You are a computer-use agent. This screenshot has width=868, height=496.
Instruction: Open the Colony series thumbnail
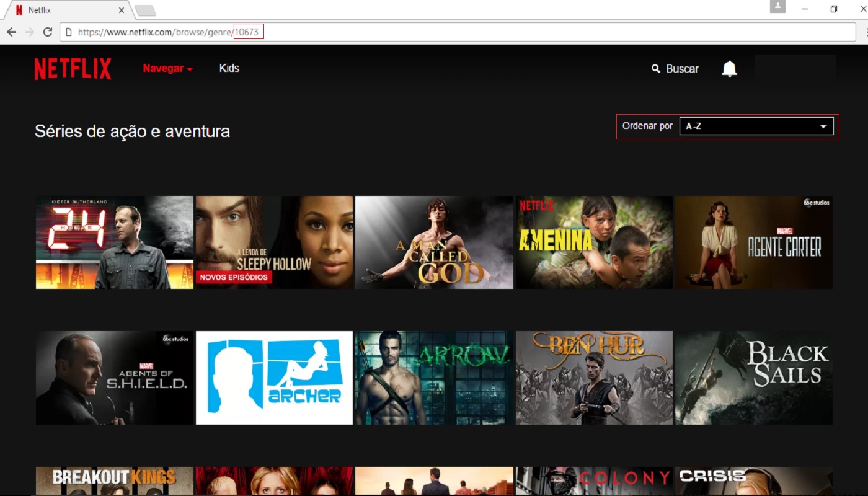(x=594, y=481)
